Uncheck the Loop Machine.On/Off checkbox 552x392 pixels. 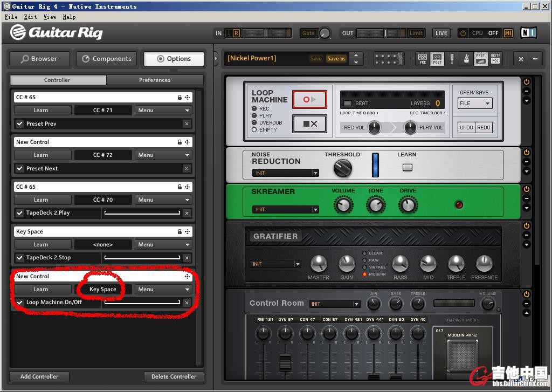(x=19, y=302)
